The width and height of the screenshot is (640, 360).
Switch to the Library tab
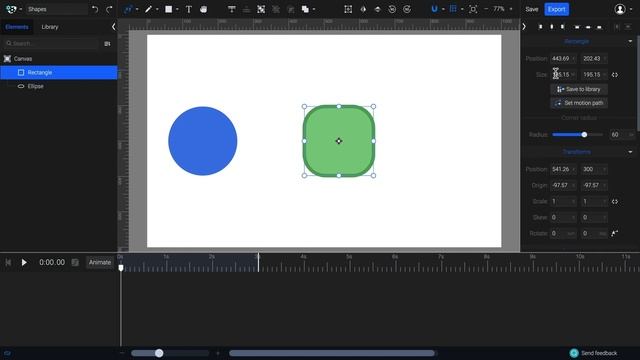tap(50, 27)
